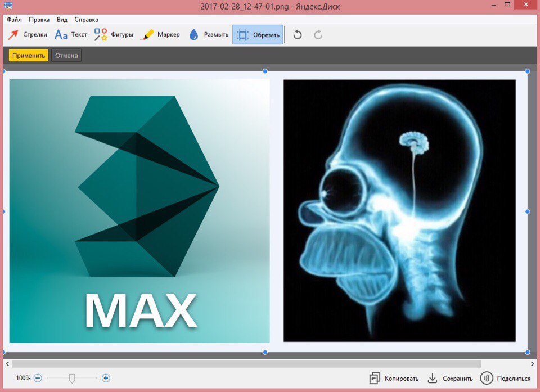Copy image with Копировать button
Viewport: 540px width, 392px height.
(x=394, y=379)
